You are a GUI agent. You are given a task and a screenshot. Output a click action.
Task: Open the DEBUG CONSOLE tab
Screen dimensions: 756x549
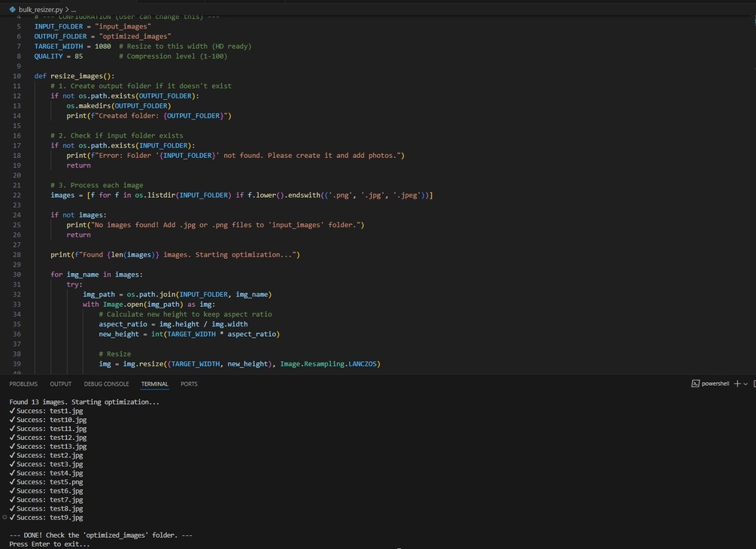click(107, 384)
